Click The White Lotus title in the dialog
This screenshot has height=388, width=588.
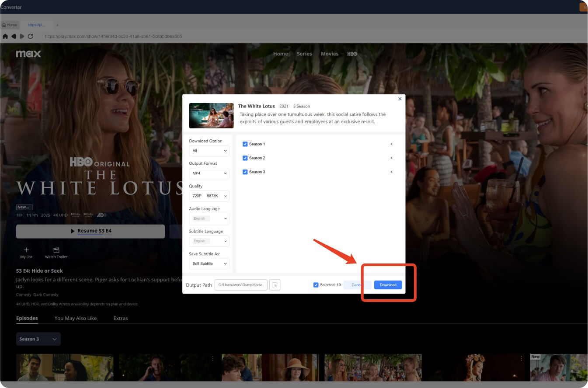[256, 106]
